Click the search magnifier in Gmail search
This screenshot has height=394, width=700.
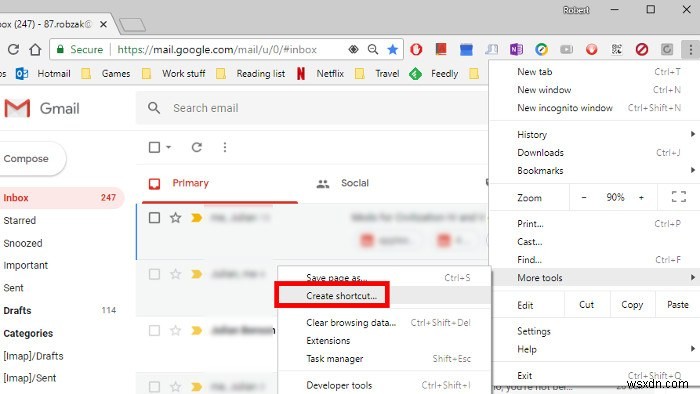click(154, 108)
